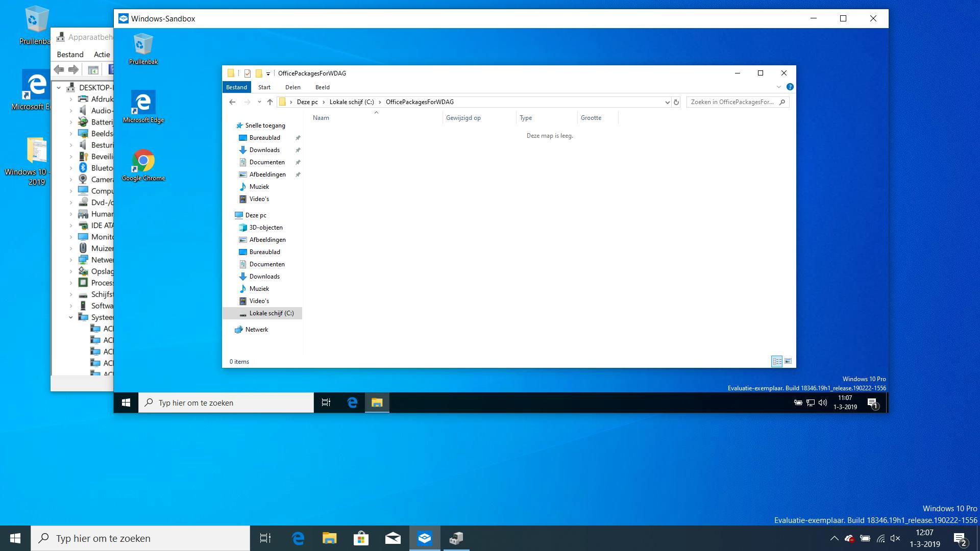Open the Mail app on host taskbar
Image resolution: width=980 pixels, height=551 pixels.
[393, 538]
